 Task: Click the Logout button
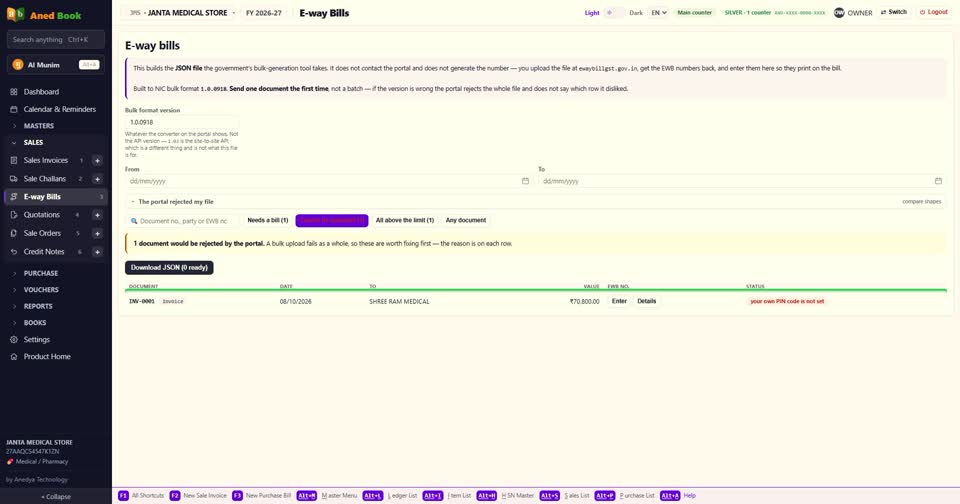point(934,12)
